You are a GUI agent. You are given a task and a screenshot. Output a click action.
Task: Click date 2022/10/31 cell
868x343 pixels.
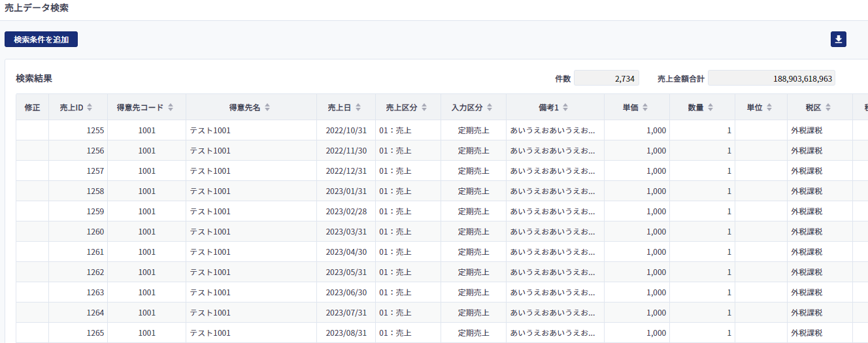pyautogui.click(x=346, y=131)
